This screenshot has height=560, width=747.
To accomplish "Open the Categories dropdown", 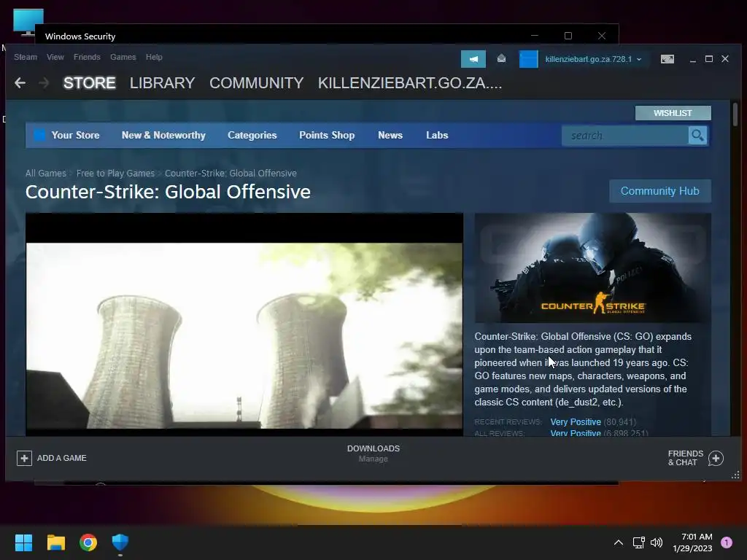I will click(x=252, y=135).
